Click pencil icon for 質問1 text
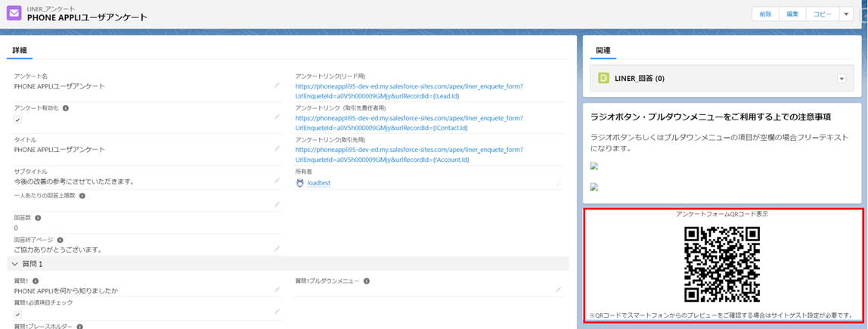Viewport: 868px width, 329px height. [x=277, y=290]
